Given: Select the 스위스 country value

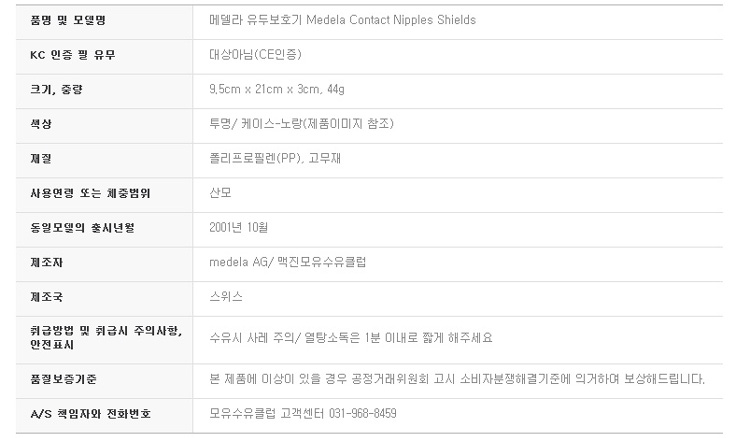Looking at the screenshot, I should (226, 296).
